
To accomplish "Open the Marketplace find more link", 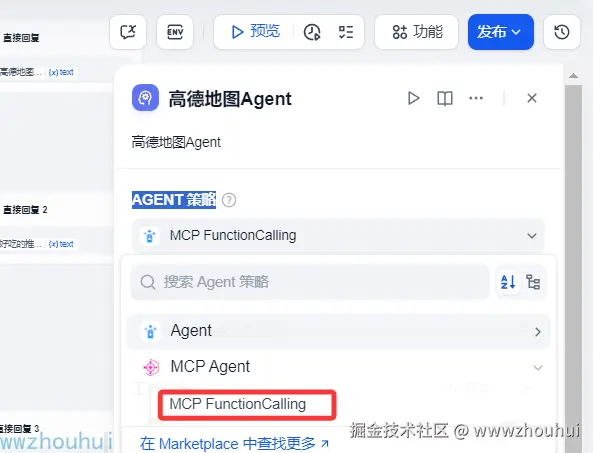I will (x=234, y=444).
